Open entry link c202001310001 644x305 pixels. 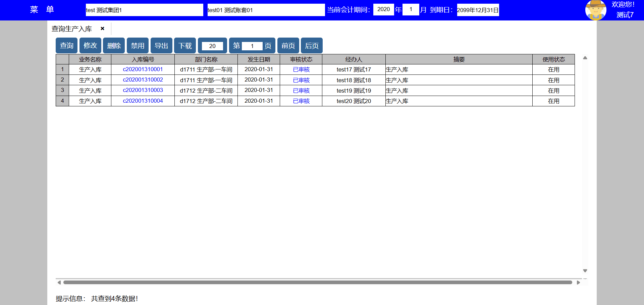(x=143, y=69)
